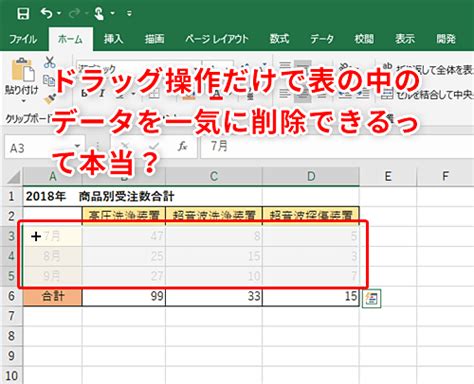This screenshot has height=384, width=474.
Task: Click the 超音波探傷装置 header cell
Action: 311,216
